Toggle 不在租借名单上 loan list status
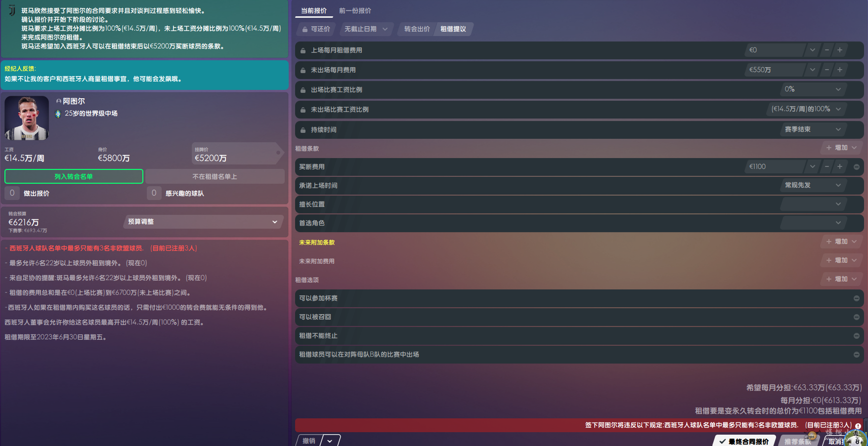 click(215, 176)
